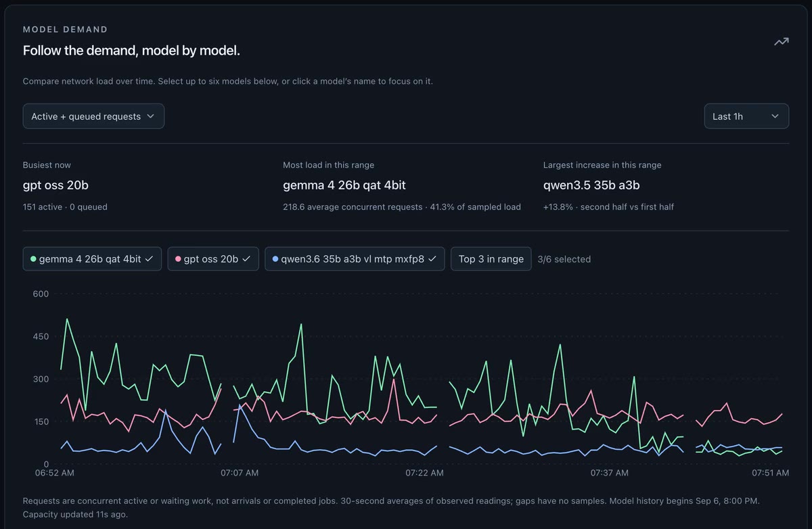Image resolution: width=812 pixels, height=529 pixels.
Task: Click the 06:52 AM x-axis label
Action: point(55,473)
